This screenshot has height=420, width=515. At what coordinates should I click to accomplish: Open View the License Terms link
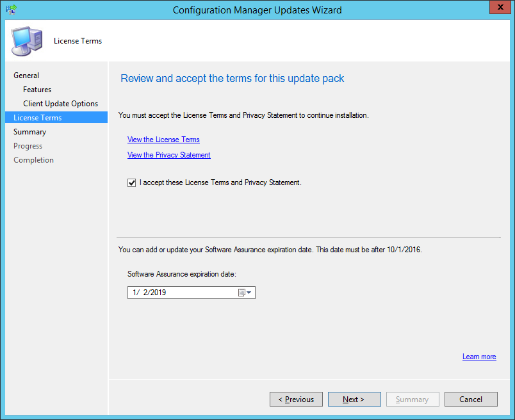(x=163, y=140)
